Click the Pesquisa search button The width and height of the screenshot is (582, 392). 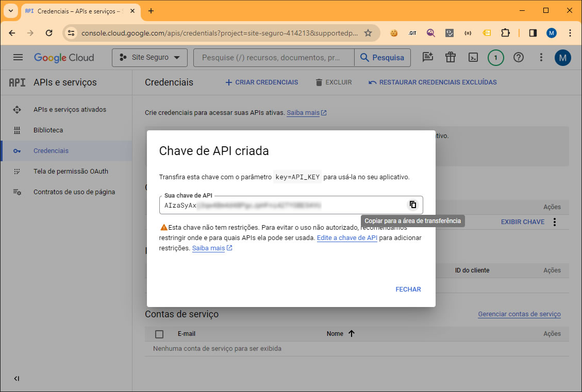click(x=383, y=58)
